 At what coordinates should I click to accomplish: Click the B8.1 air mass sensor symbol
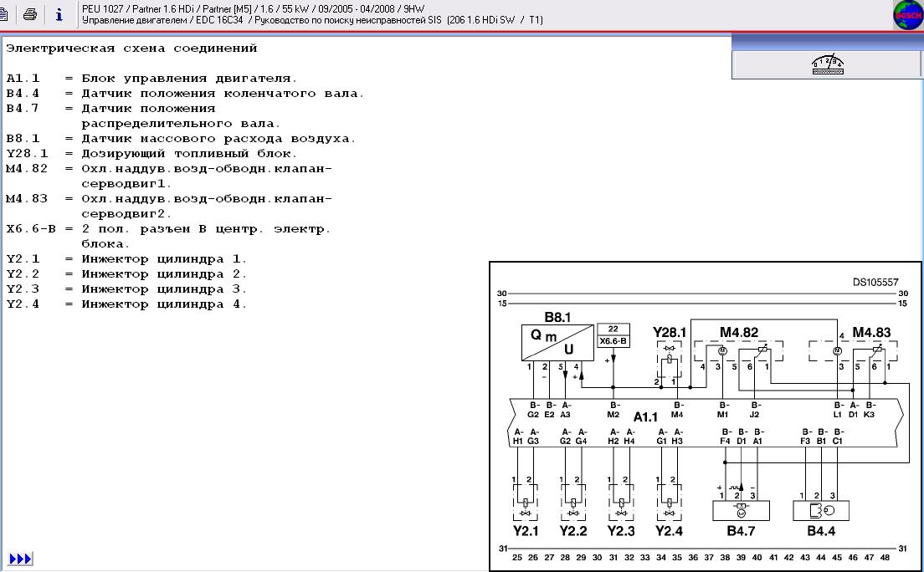pyautogui.click(x=557, y=343)
